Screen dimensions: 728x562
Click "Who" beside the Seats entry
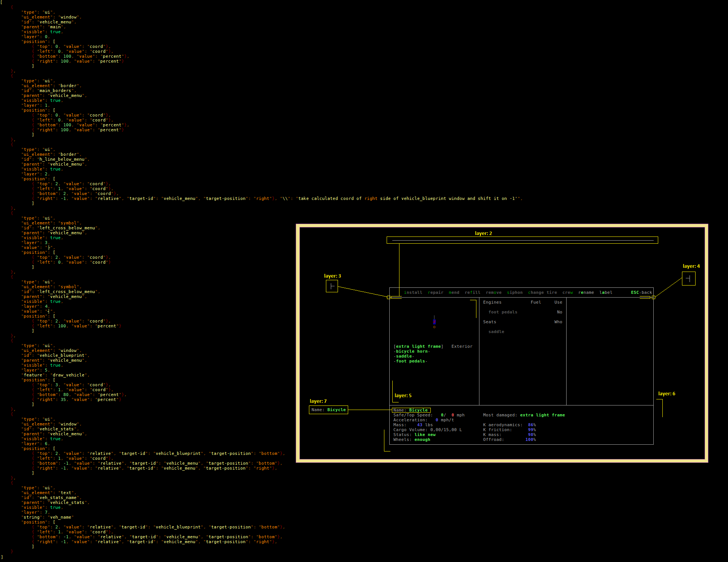[x=558, y=322]
